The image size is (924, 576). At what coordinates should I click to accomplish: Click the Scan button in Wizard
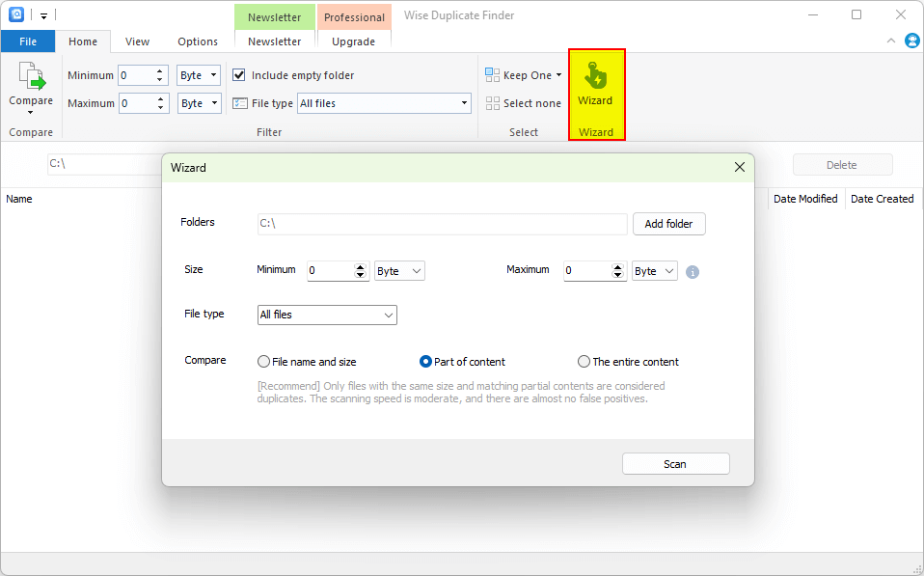coord(676,464)
